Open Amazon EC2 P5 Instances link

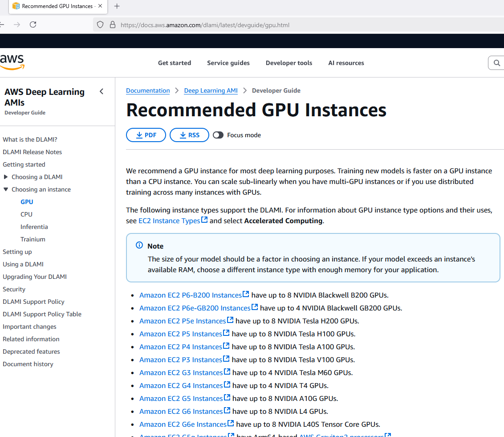pos(180,334)
